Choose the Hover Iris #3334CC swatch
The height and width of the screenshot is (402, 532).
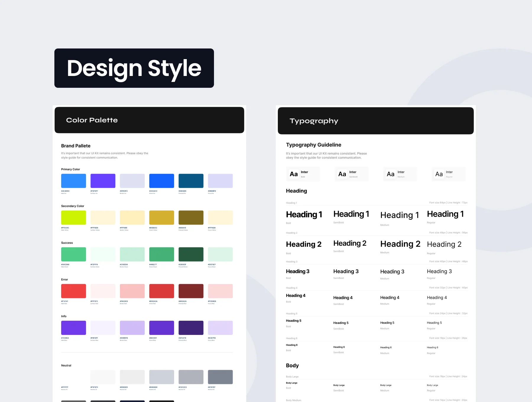point(162,181)
